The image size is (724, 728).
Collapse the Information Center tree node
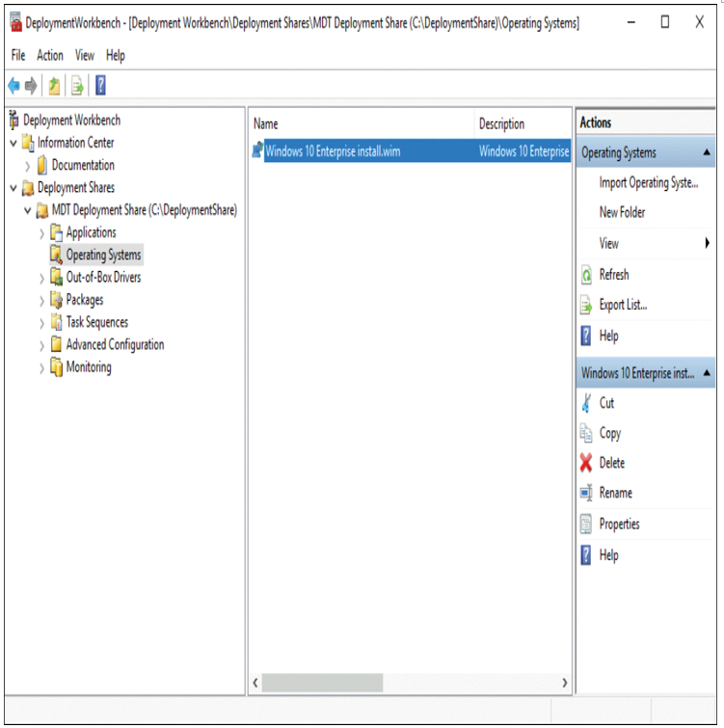13,143
